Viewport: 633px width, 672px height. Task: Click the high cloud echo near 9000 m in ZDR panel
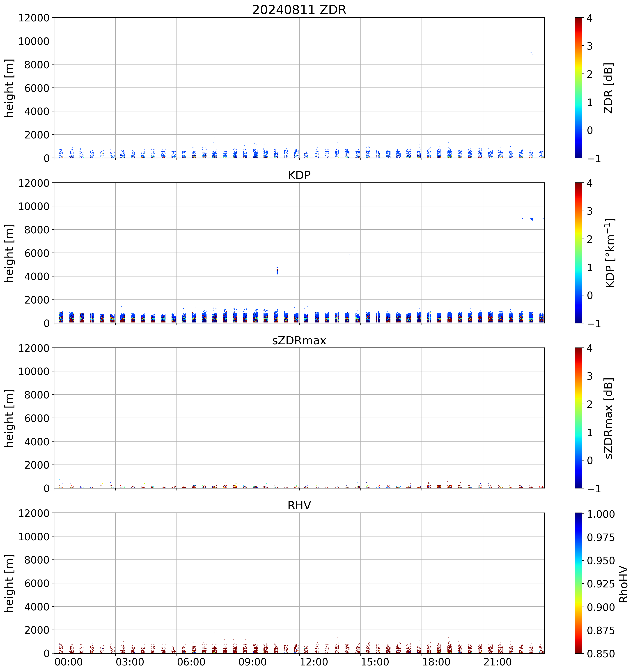click(x=532, y=53)
